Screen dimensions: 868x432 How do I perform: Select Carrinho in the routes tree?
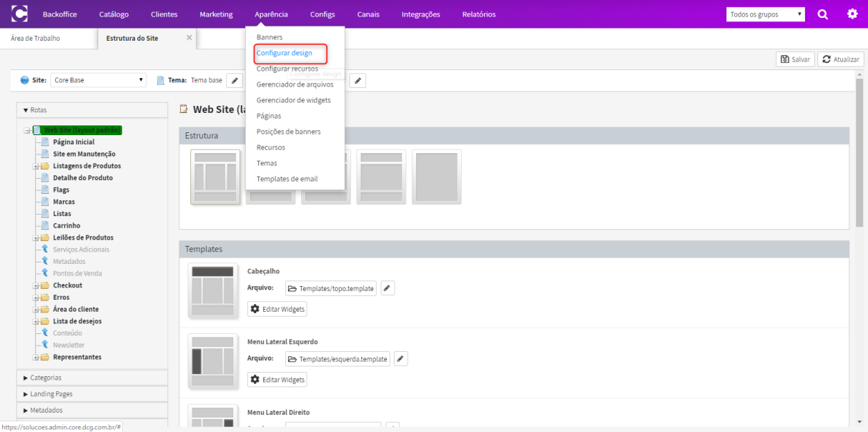66,226
